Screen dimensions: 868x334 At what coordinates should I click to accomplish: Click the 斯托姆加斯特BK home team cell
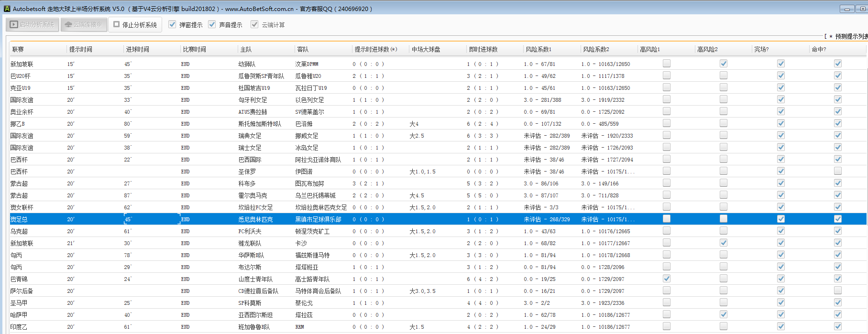tap(260, 124)
